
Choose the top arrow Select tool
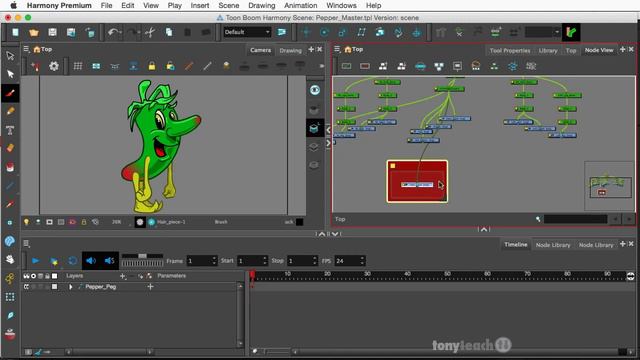tap(10, 56)
